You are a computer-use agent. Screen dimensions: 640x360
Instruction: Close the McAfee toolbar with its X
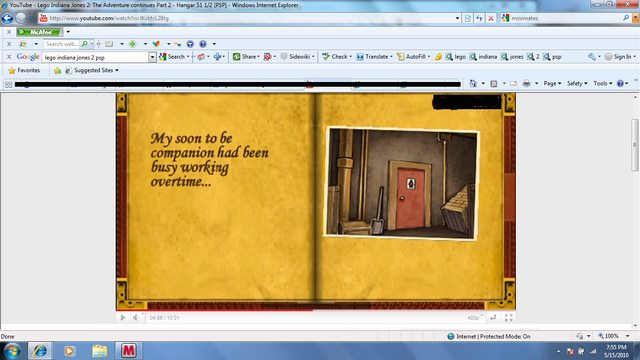(x=9, y=32)
